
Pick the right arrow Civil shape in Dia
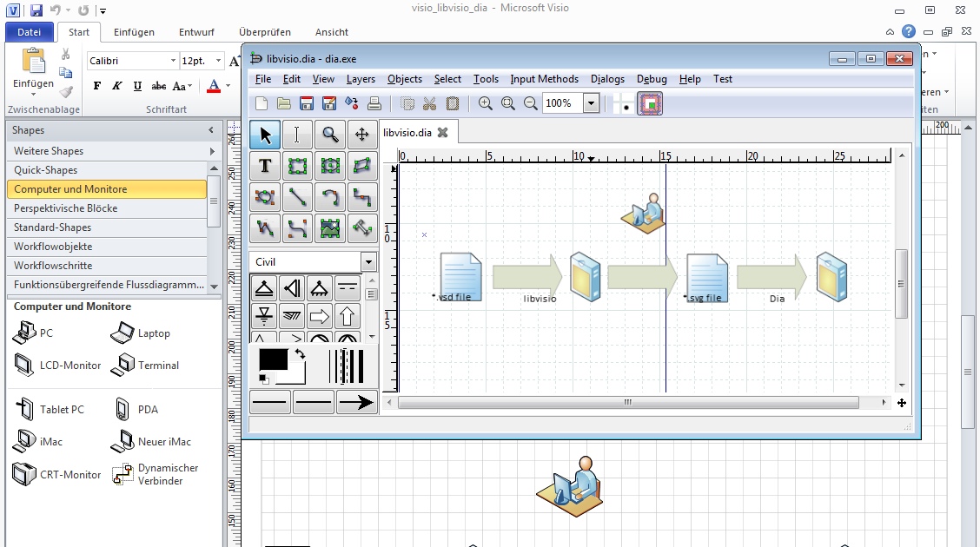[x=320, y=316]
